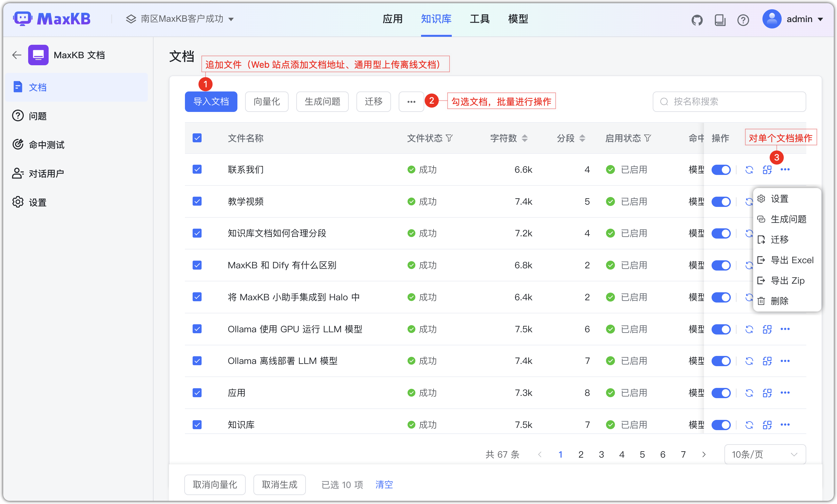Go back with the left arrow icon
Image resolution: width=837 pixels, height=504 pixels.
17,55
